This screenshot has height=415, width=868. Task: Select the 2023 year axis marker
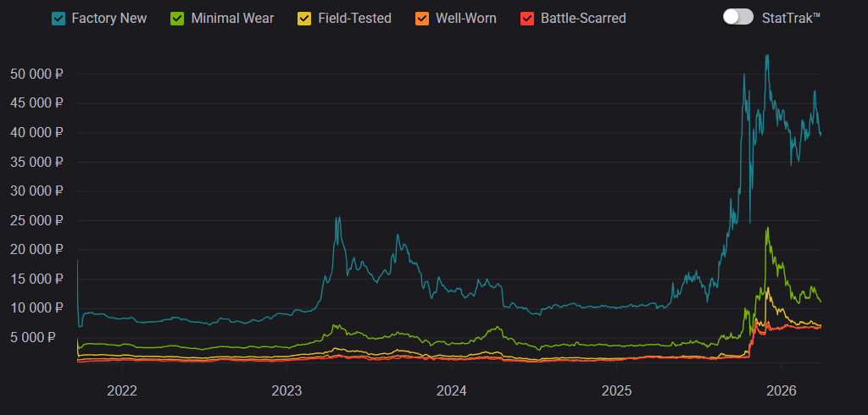pyautogui.click(x=287, y=390)
